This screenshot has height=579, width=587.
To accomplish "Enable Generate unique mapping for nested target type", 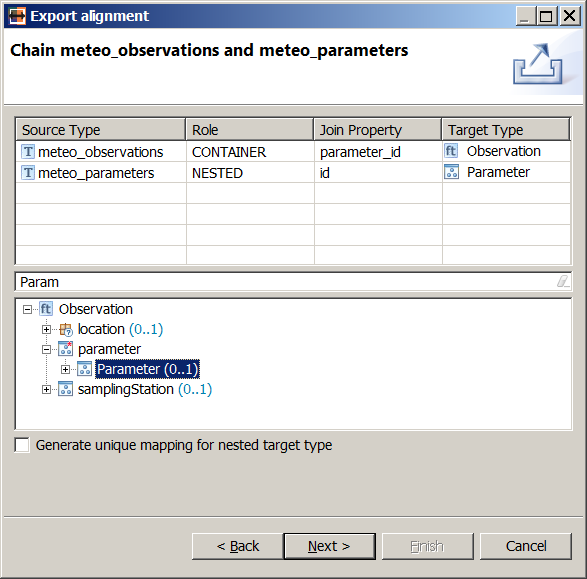I will (x=22, y=445).
